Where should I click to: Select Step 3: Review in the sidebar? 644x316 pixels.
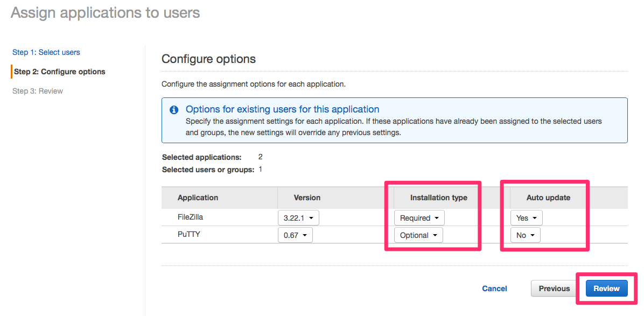point(37,90)
